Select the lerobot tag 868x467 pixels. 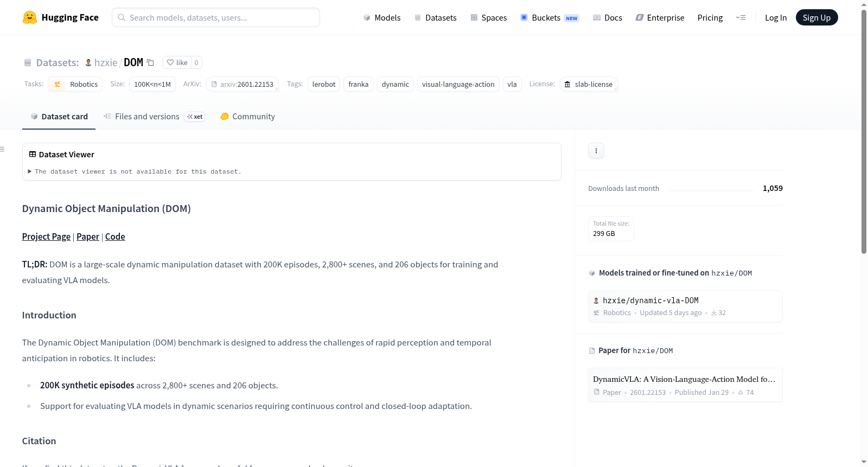click(x=324, y=84)
